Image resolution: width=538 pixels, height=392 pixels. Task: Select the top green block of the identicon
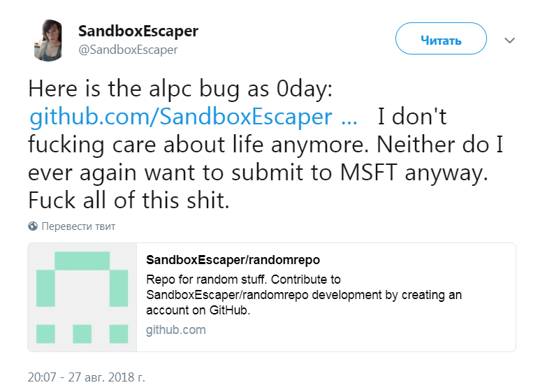82,261
